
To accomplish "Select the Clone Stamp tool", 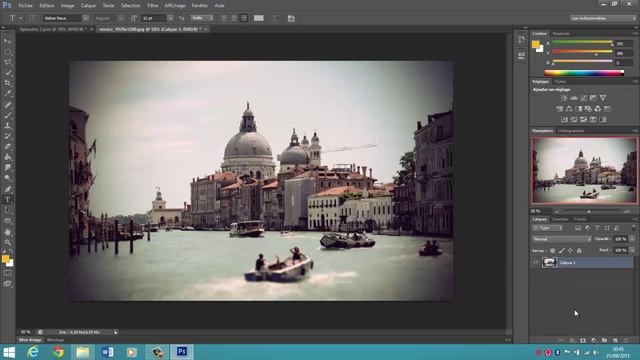I will 7,126.
